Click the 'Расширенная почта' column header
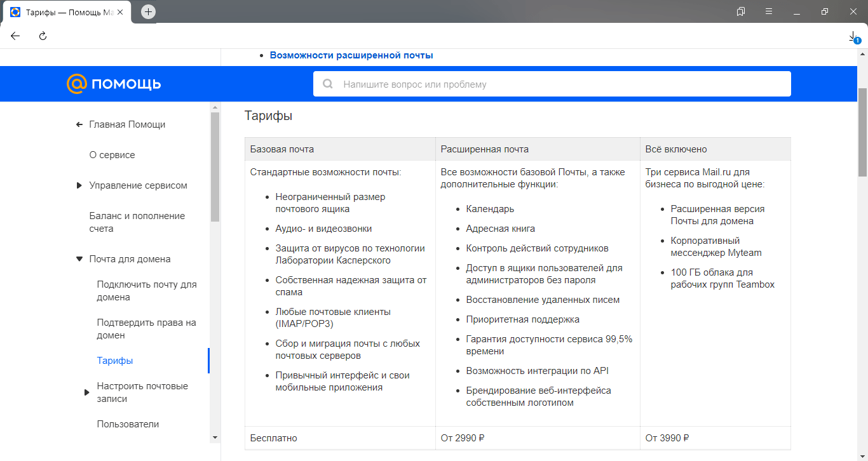The width and height of the screenshot is (868, 461). tap(538, 149)
